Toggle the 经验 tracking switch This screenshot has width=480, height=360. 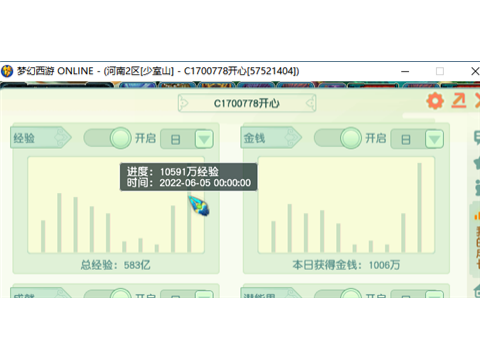pyautogui.click(x=107, y=138)
